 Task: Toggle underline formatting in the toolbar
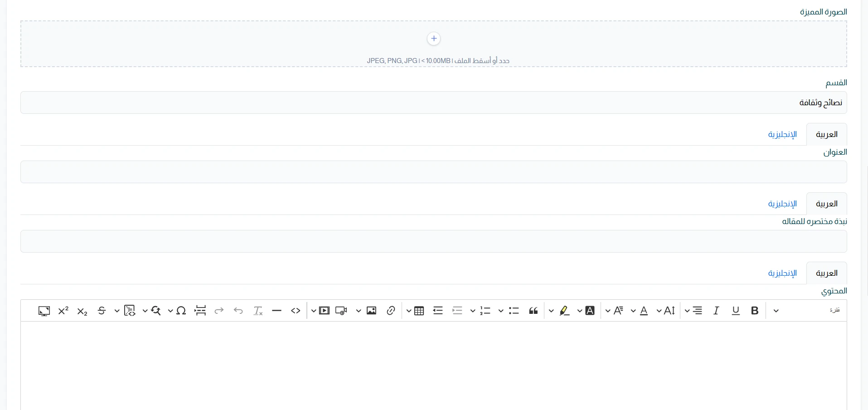[736, 311]
